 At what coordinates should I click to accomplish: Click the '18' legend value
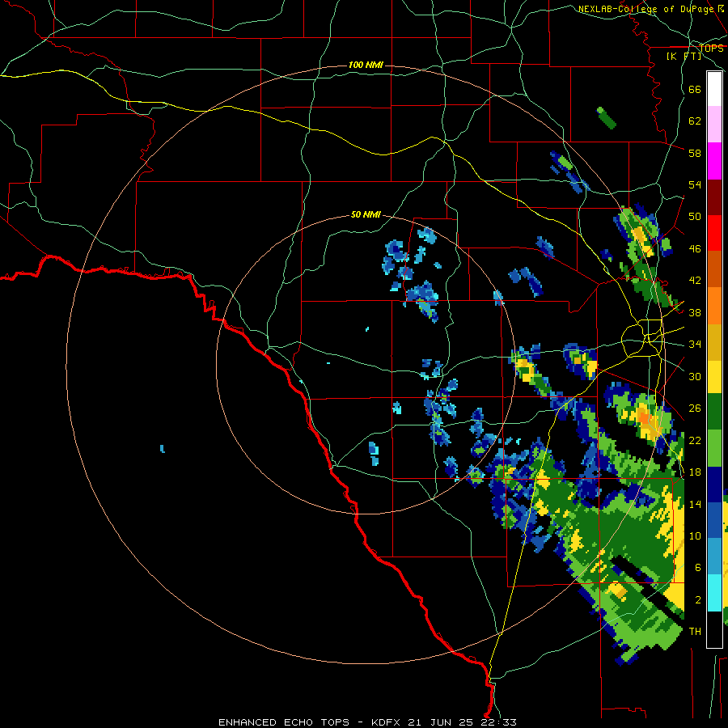(x=695, y=472)
